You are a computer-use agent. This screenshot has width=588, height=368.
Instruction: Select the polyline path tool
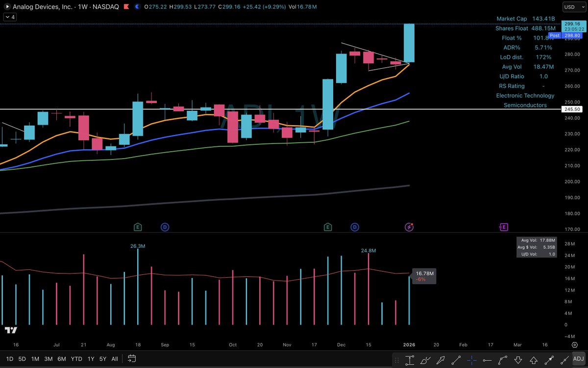point(503,360)
